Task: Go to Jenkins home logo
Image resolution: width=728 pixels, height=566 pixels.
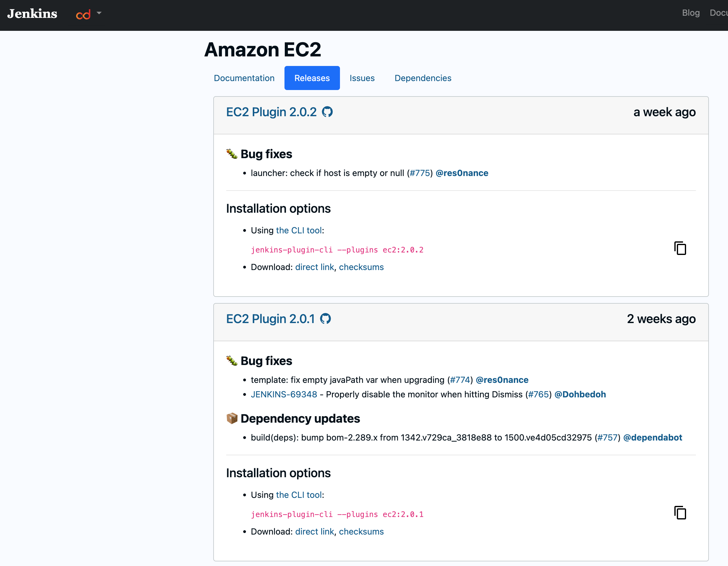Action: click(x=32, y=14)
